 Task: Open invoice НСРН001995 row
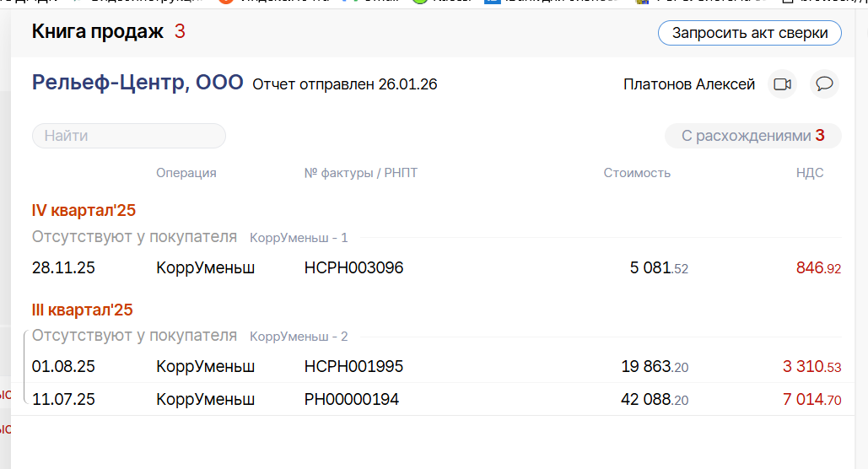(x=353, y=367)
